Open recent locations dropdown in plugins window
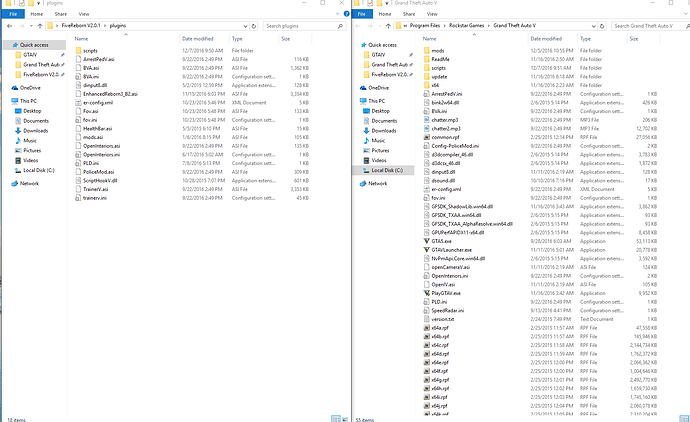 (x=31, y=26)
